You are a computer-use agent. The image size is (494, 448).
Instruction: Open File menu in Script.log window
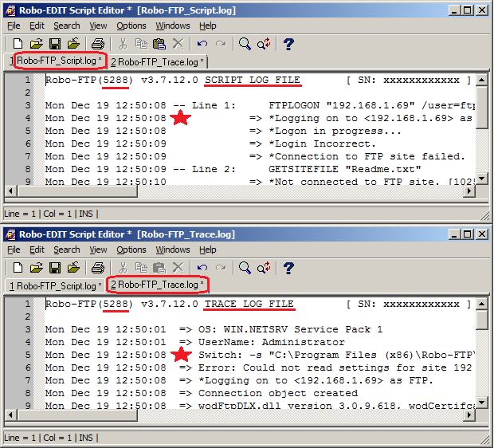[x=14, y=26]
